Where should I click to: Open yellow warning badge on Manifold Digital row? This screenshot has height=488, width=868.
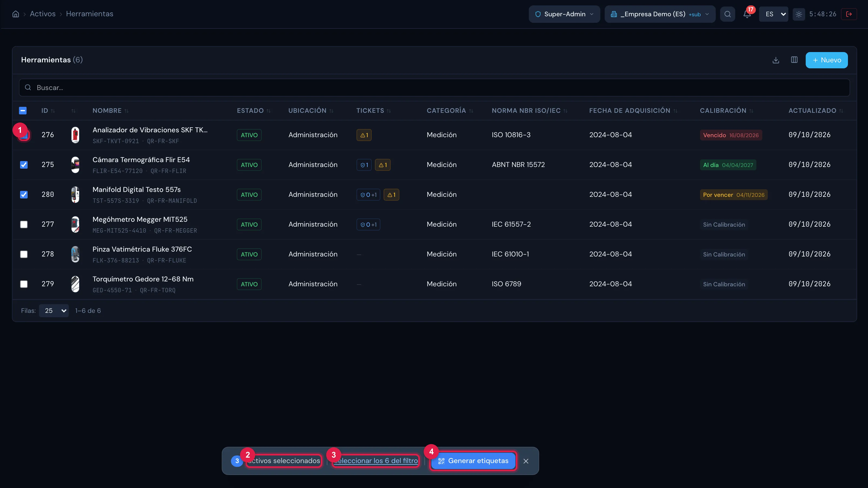click(x=391, y=195)
